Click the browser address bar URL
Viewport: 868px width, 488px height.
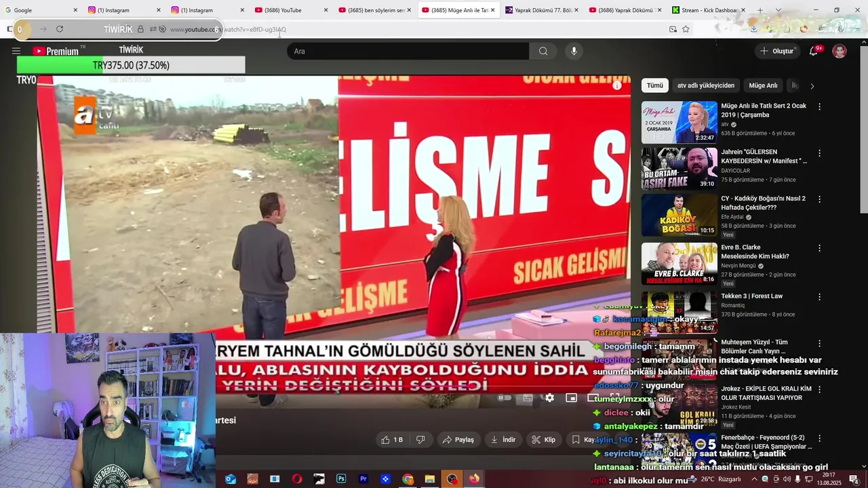click(228, 29)
